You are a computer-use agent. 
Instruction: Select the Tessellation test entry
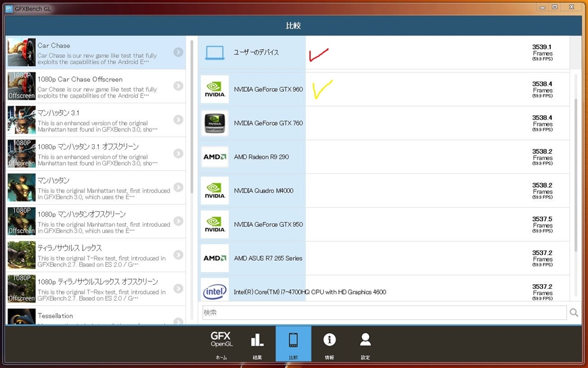[96, 316]
